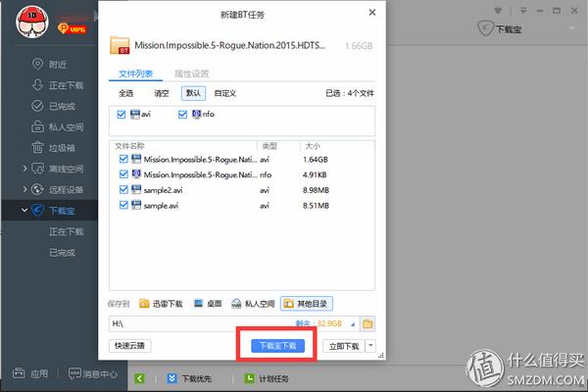Click 全选 to select all files
The height and width of the screenshot is (392, 588).
click(126, 93)
